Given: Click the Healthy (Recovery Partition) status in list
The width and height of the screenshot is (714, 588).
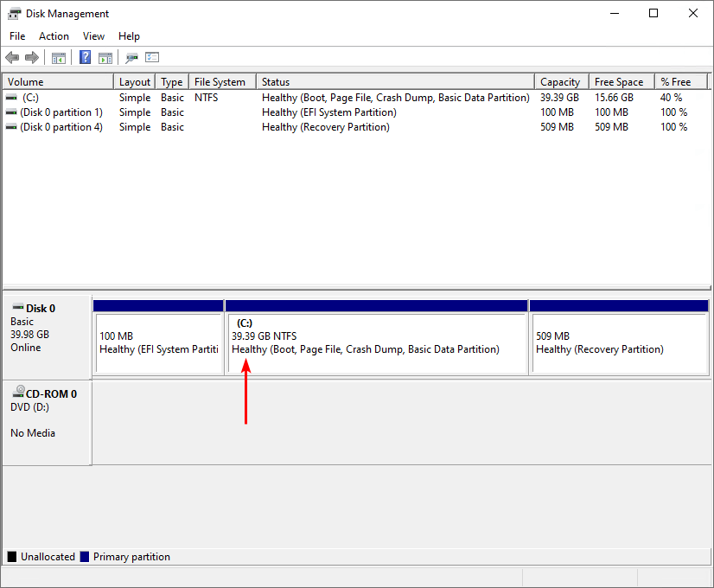Looking at the screenshot, I should 326,127.
